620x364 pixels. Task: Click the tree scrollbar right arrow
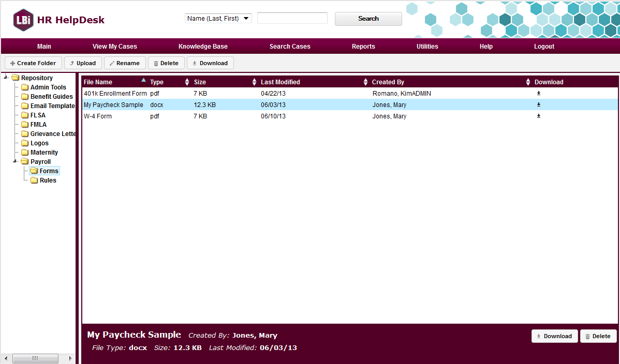(x=70, y=358)
